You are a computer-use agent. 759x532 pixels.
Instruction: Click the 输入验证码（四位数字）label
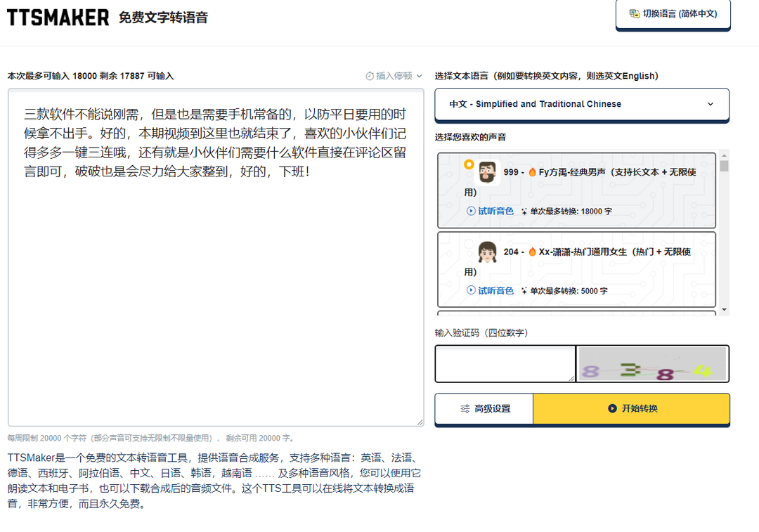click(x=481, y=333)
